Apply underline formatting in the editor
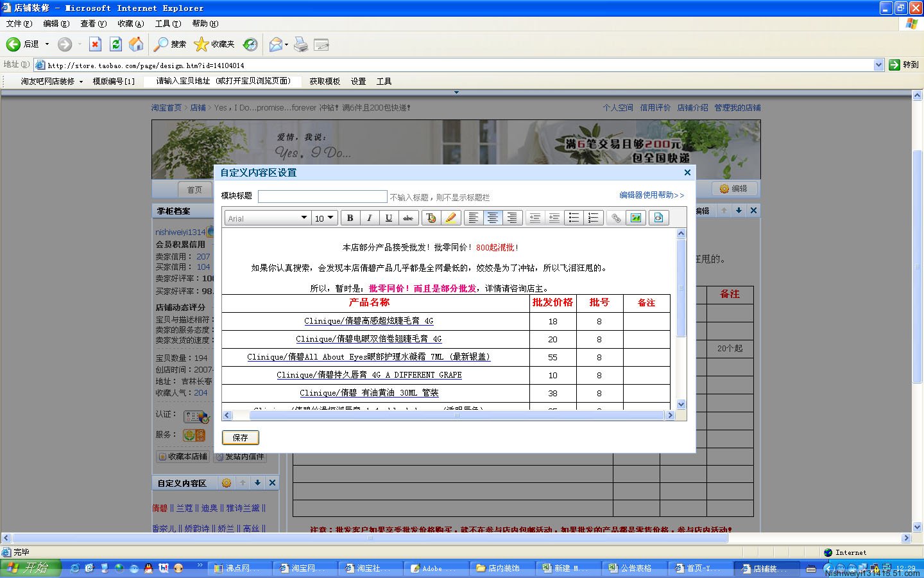The image size is (924, 578). click(x=388, y=218)
